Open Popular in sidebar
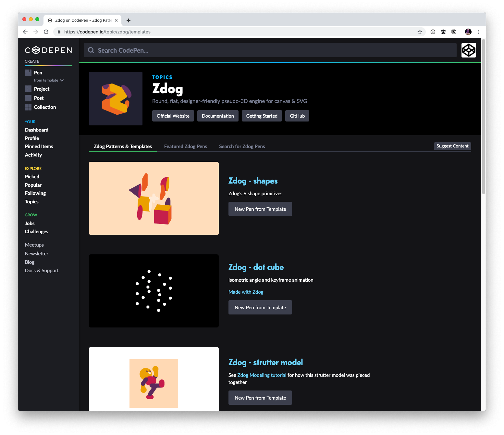 click(33, 185)
